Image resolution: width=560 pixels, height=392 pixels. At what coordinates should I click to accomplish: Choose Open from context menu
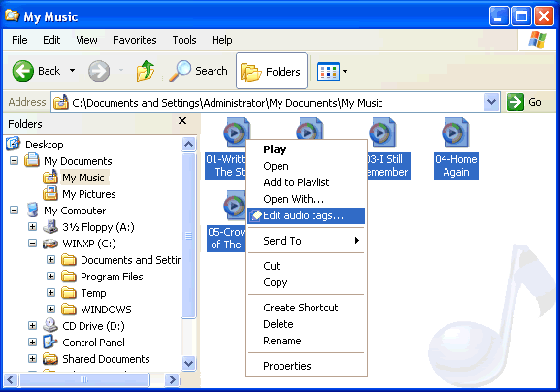click(306, 166)
